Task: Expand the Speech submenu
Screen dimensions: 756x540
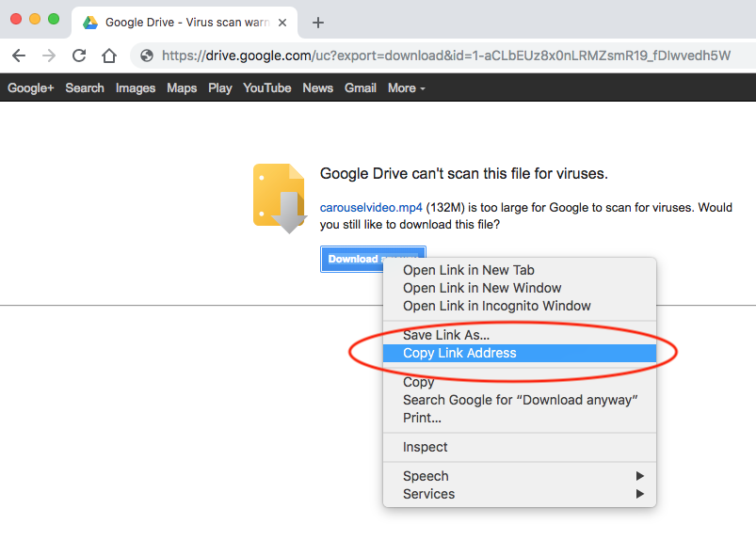Action: [519, 476]
